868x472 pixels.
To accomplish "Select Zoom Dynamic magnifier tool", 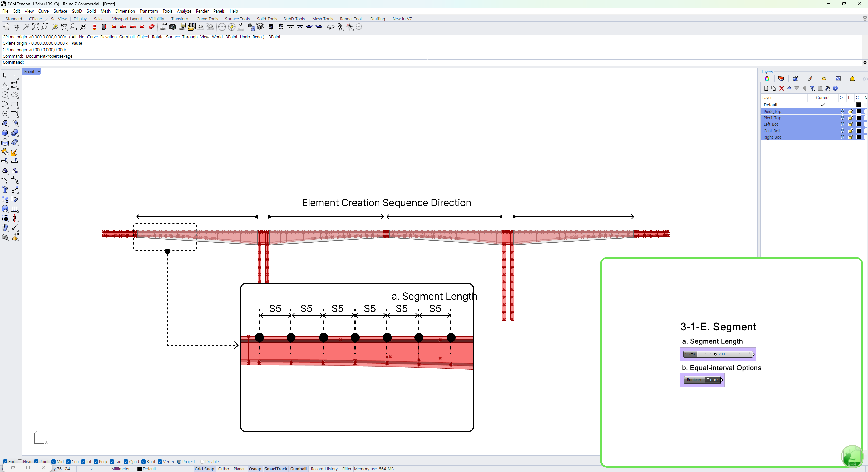I will coord(26,27).
